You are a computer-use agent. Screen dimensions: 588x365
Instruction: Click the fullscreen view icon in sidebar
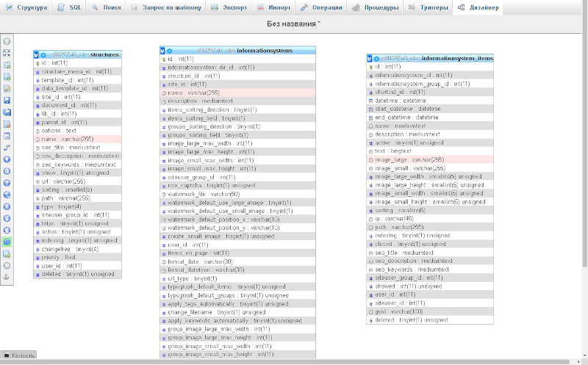point(7,53)
